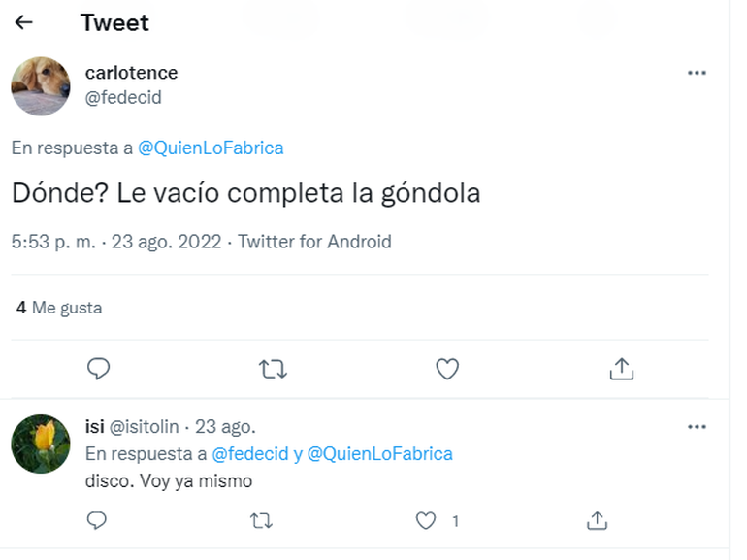Retweet isi's reply
The height and width of the screenshot is (560, 747).
click(x=261, y=521)
